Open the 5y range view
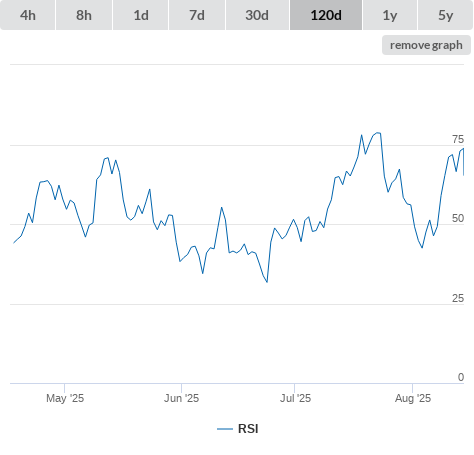 445,15
